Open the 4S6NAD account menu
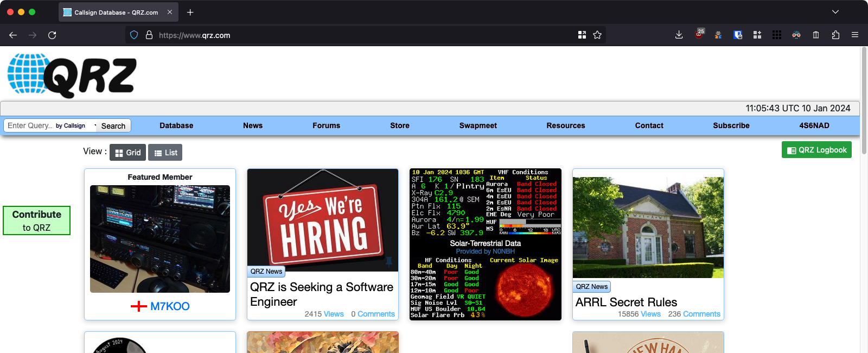The height and width of the screenshot is (353, 868). click(814, 125)
